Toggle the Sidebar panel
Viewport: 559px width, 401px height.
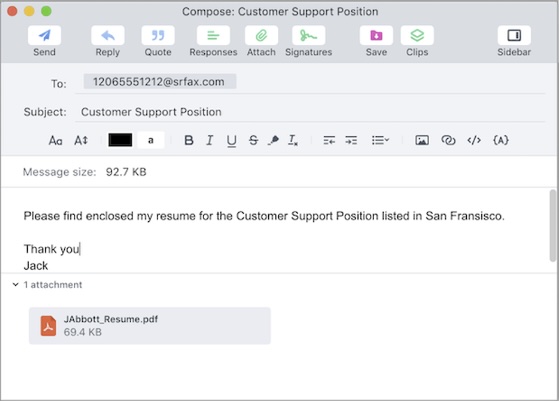click(514, 35)
